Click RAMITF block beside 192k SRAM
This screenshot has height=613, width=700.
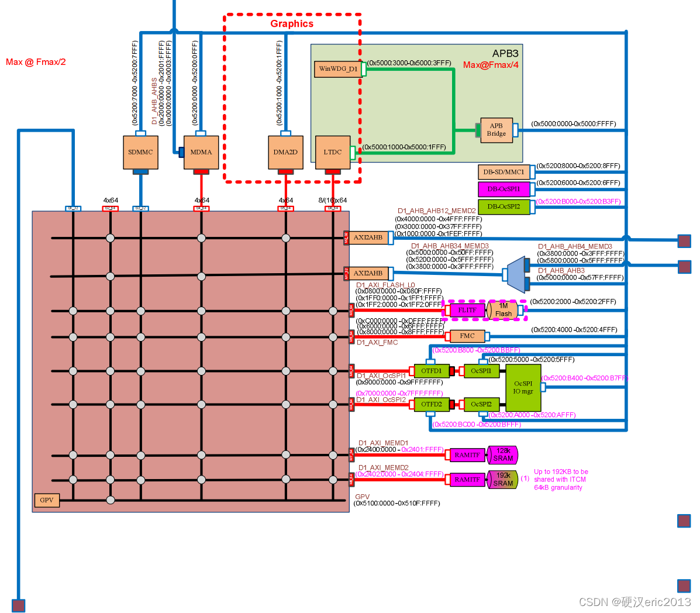[x=467, y=480]
